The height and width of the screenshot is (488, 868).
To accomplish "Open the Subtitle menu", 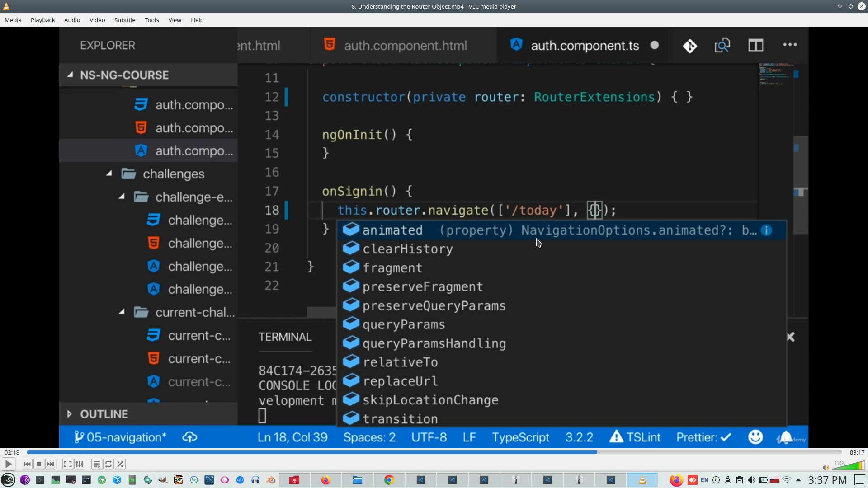I will coord(124,20).
